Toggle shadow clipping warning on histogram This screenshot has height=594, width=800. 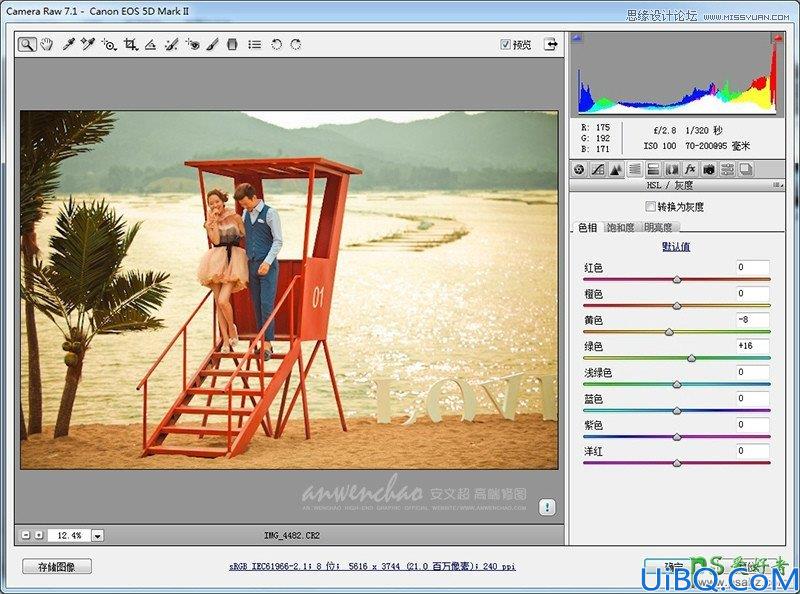[577, 37]
